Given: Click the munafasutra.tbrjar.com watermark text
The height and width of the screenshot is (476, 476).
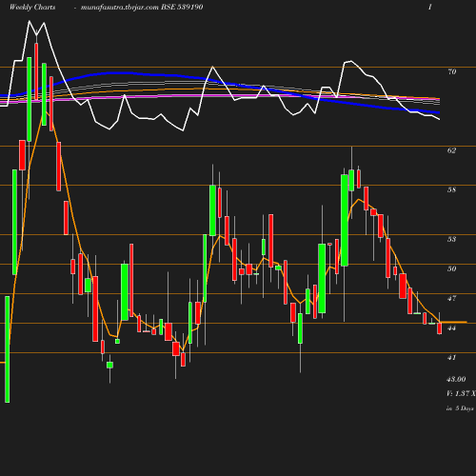Looking at the screenshot, I should pyautogui.click(x=120, y=8).
